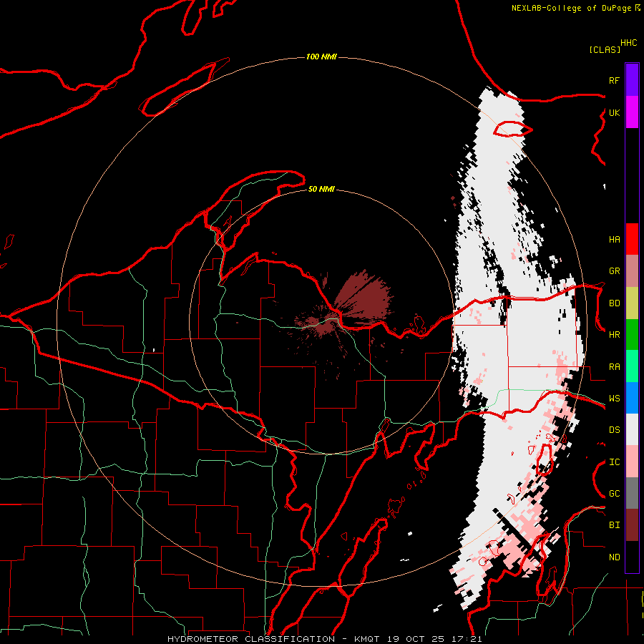This screenshot has height=644, width=644.
Task: Click the UK magenta legend swatch
Action: pos(632,112)
